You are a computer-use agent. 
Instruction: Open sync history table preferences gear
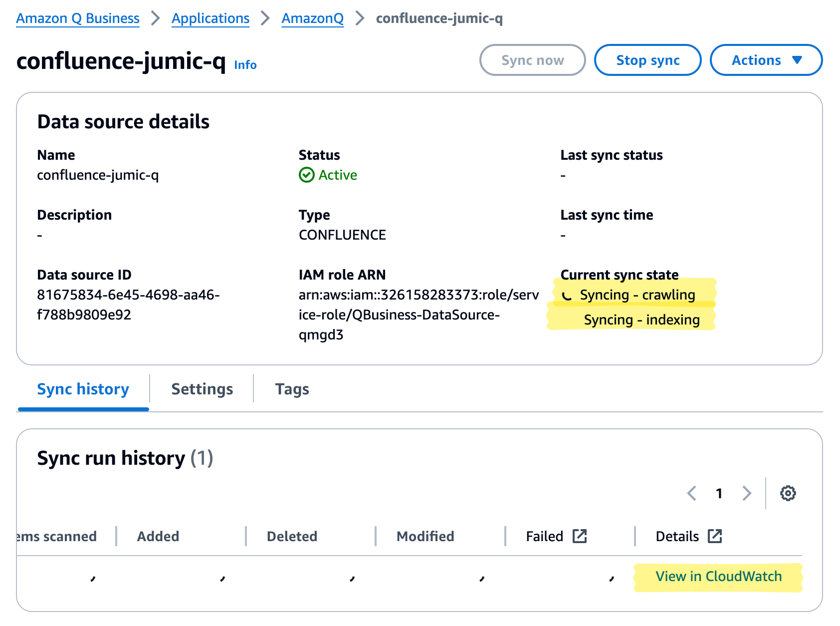788,493
